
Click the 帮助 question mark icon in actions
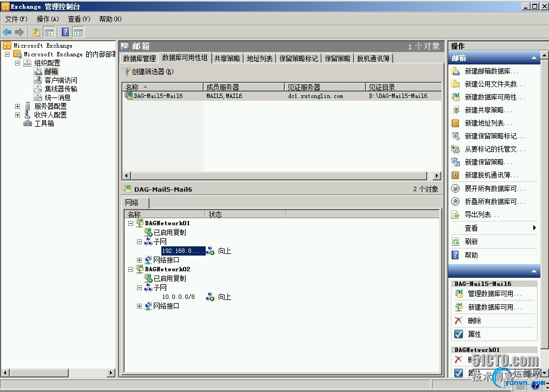tap(455, 255)
